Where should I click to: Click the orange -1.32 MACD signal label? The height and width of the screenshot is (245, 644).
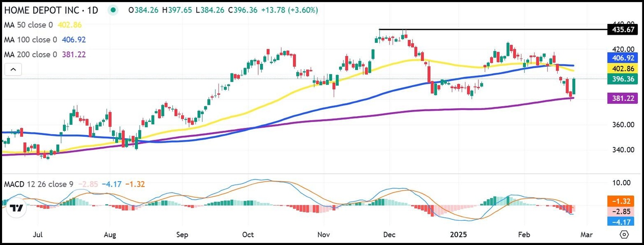(x=622, y=202)
